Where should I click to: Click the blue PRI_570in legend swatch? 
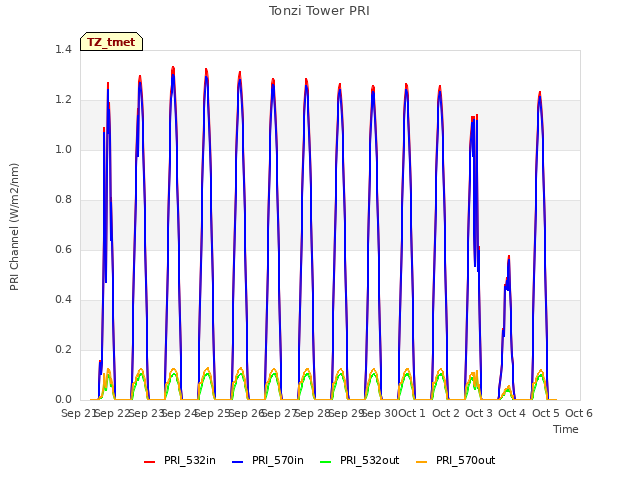pyautogui.click(x=238, y=462)
